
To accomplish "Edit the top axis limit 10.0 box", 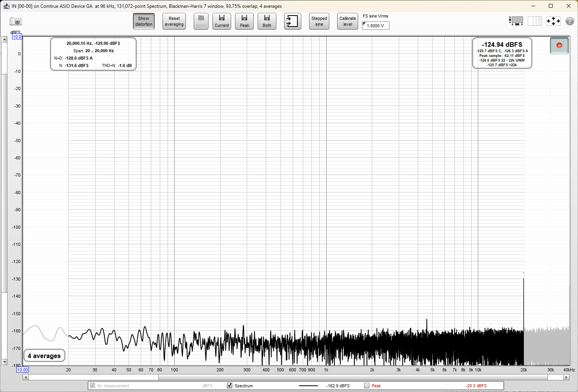I will tap(17, 37).
